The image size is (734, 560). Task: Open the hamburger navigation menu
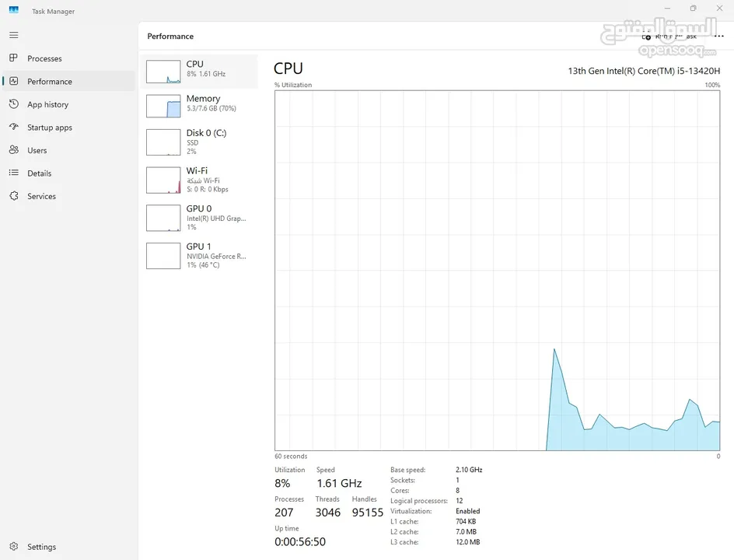[14, 35]
